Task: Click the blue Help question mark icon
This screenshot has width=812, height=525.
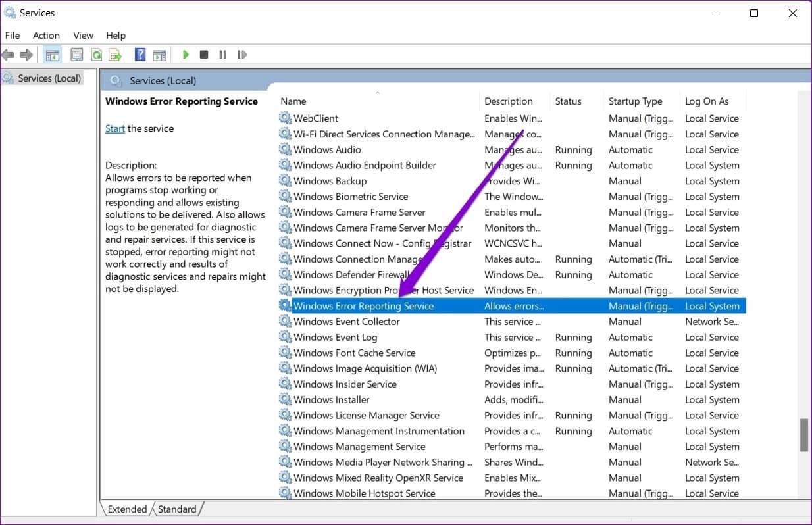Action: pyautogui.click(x=140, y=55)
